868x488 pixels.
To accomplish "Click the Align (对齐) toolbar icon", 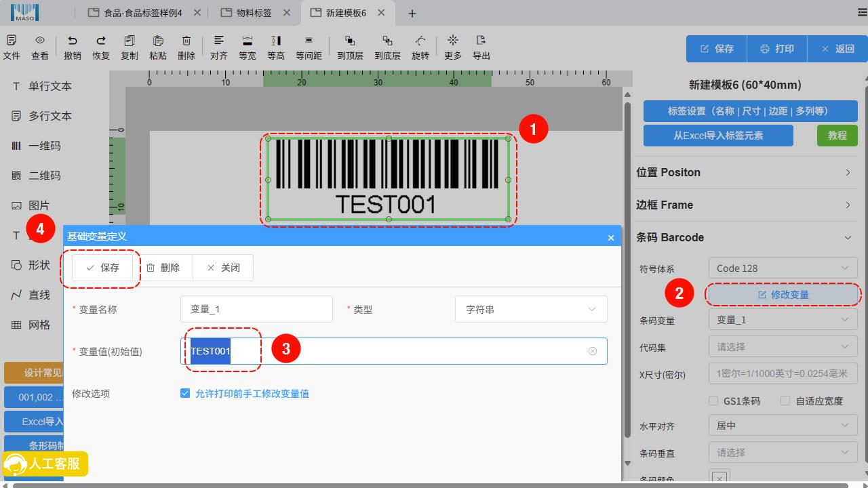I will [218, 47].
